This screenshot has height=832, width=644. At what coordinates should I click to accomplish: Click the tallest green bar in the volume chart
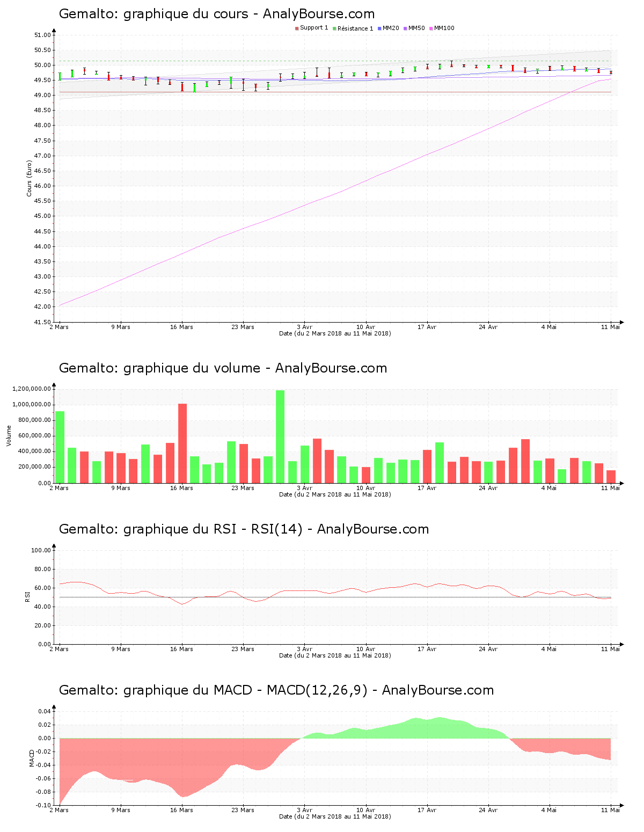(280, 436)
